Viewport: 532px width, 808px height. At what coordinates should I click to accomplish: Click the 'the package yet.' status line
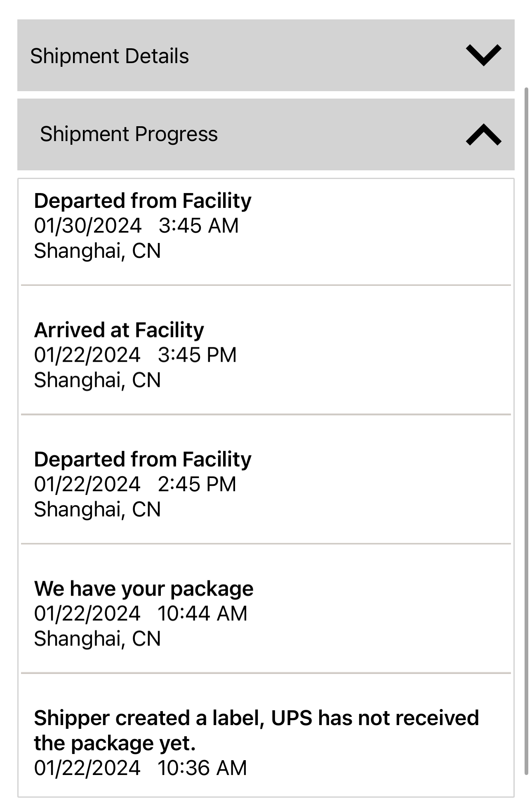click(115, 743)
